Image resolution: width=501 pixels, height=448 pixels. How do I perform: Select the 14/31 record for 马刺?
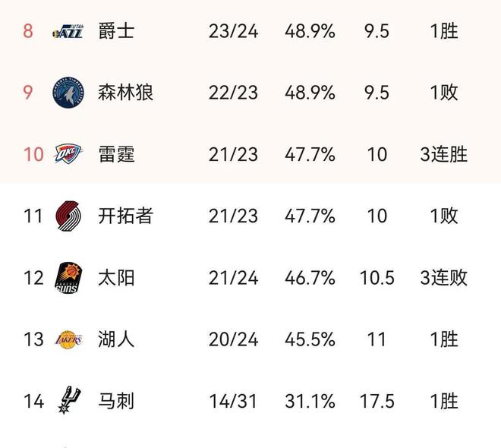(x=233, y=402)
